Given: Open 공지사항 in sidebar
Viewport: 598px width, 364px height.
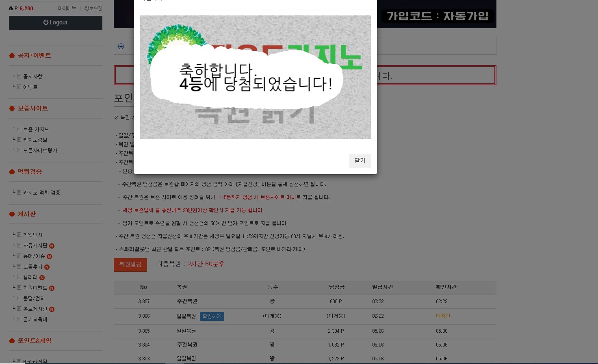Looking at the screenshot, I should (x=33, y=76).
